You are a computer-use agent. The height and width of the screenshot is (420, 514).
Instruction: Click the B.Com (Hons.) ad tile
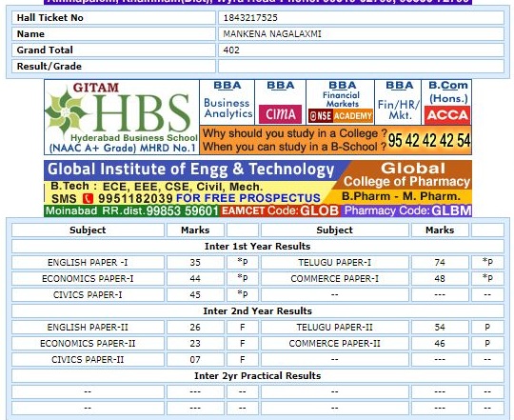tap(447, 102)
